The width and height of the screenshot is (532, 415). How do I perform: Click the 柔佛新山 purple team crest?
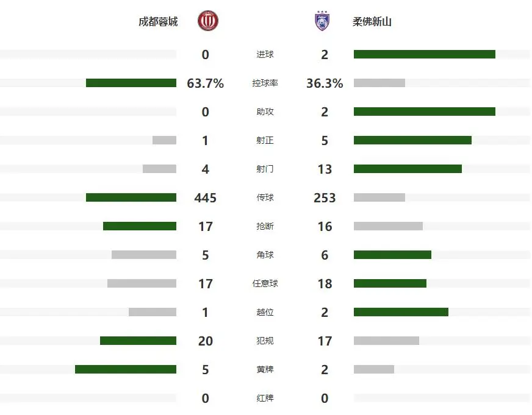pos(322,21)
